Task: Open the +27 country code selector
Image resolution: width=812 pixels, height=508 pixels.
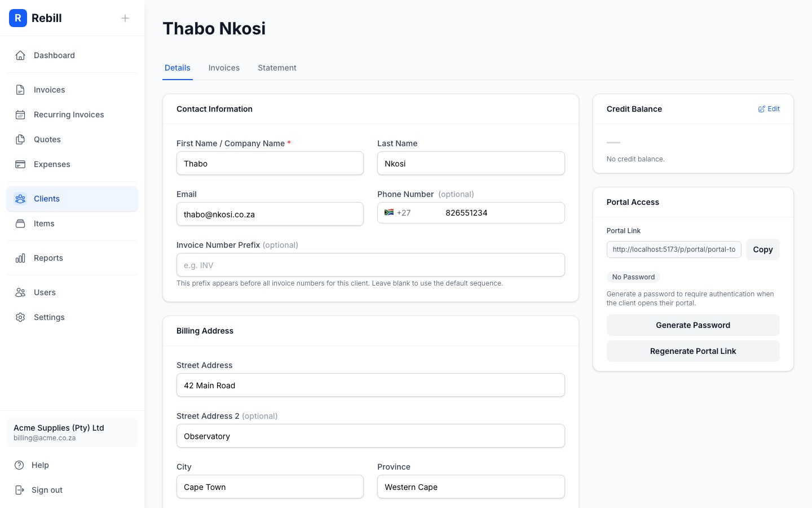Action: [x=398, y=213]
